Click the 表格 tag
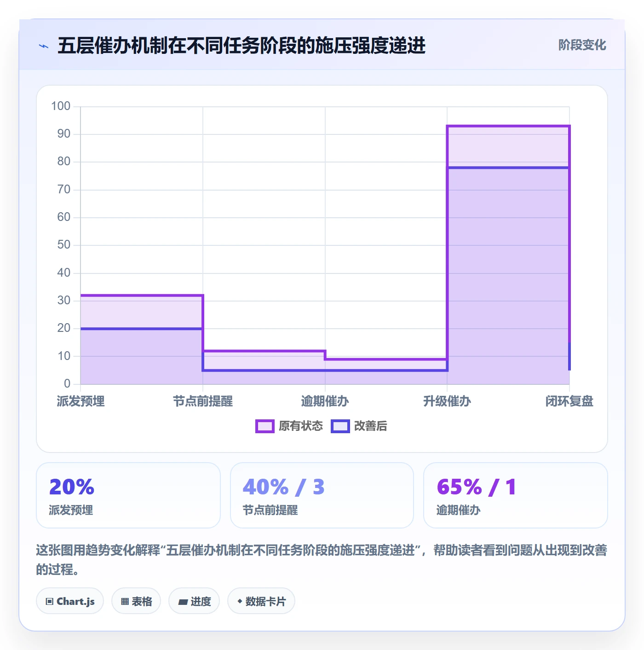The height and width of the screenshot is (650, 644). pyautogui.click(x=136, y=601)
